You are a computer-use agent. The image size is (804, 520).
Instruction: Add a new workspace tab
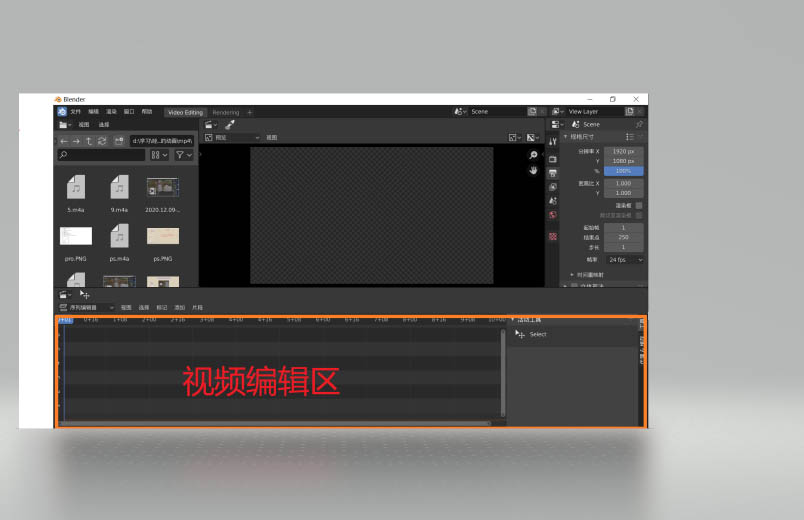(250, 112)
